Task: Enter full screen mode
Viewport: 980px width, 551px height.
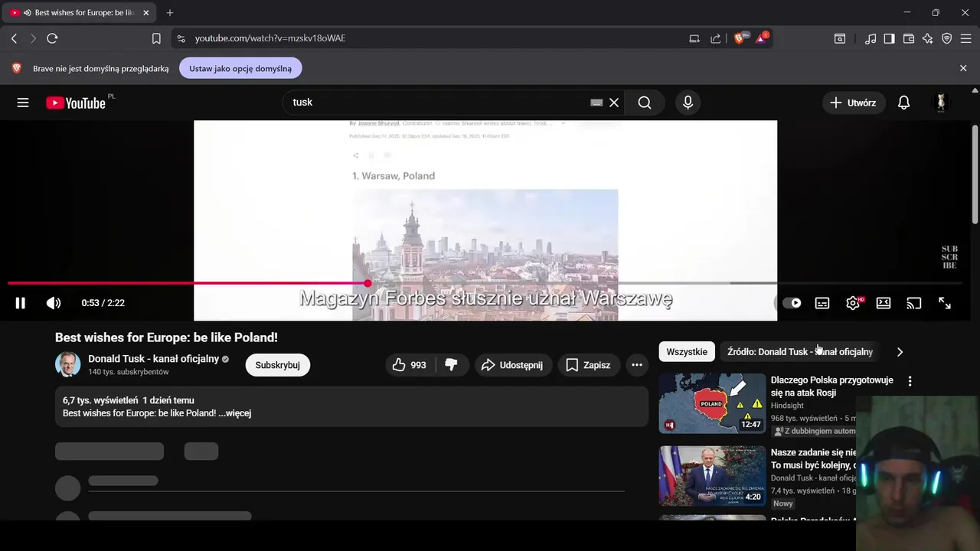Action: pos(945,303)
